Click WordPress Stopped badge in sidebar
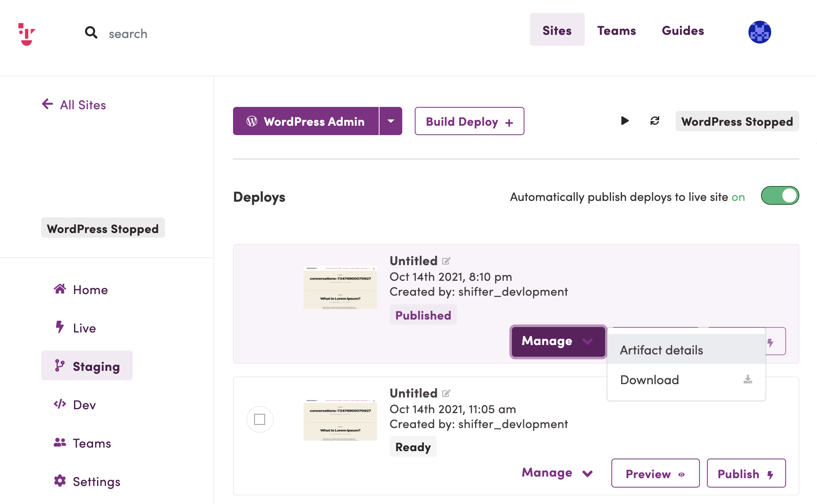This screenshot has width=817, height=504. pyautogui.click(x=103, y=228)
